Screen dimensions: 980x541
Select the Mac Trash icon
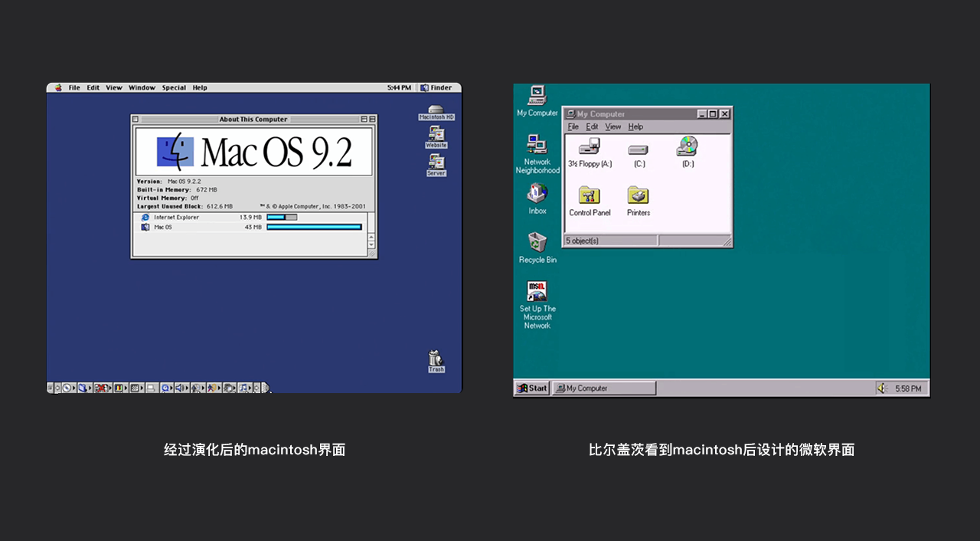coord(436,361)
